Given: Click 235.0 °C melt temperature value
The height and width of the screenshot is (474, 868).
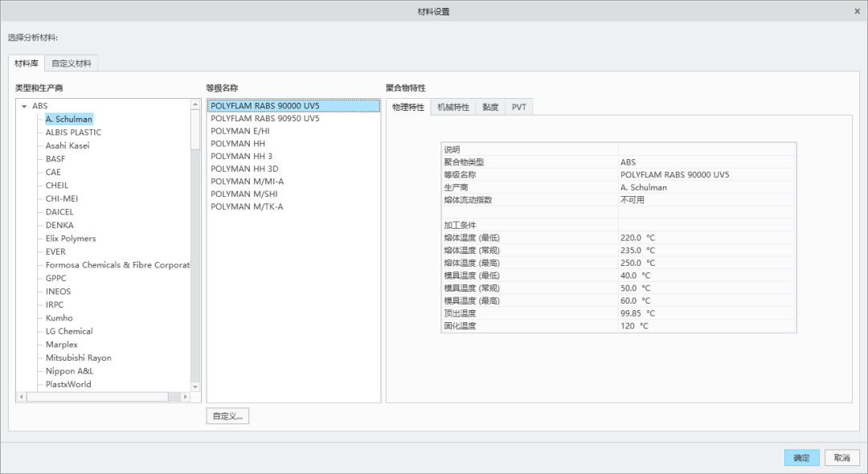Looking at the screenshot, I should (x=637, y=251).
